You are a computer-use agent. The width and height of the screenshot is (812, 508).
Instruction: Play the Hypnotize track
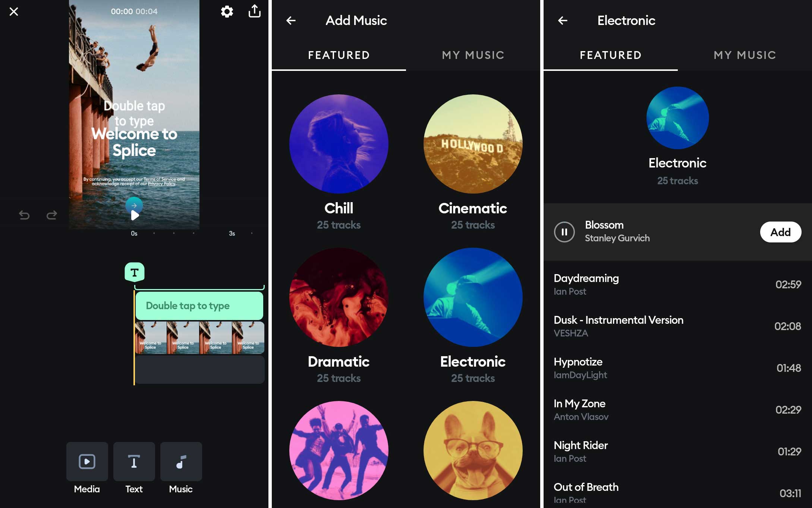677,368
